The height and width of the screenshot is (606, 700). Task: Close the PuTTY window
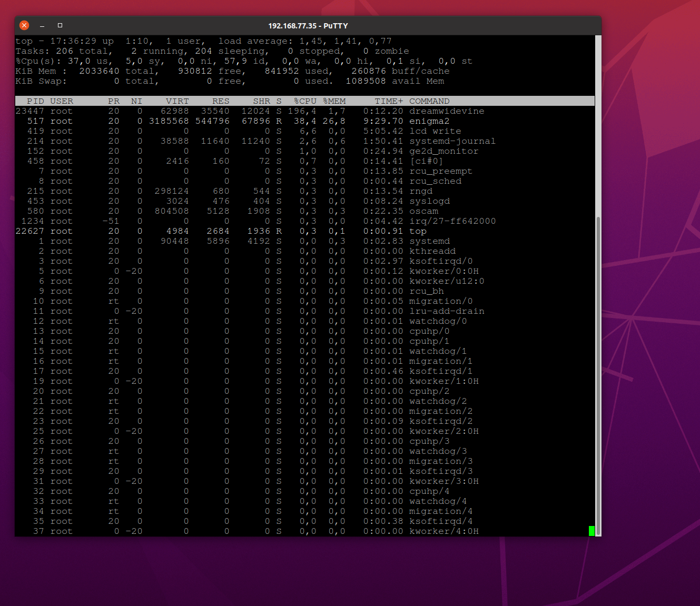(x=24, y=25)
